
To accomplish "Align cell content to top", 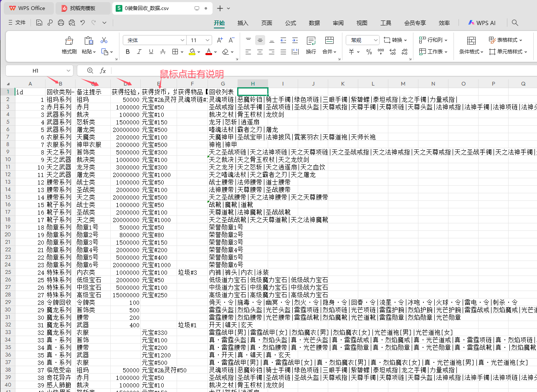I will [248, 40].
